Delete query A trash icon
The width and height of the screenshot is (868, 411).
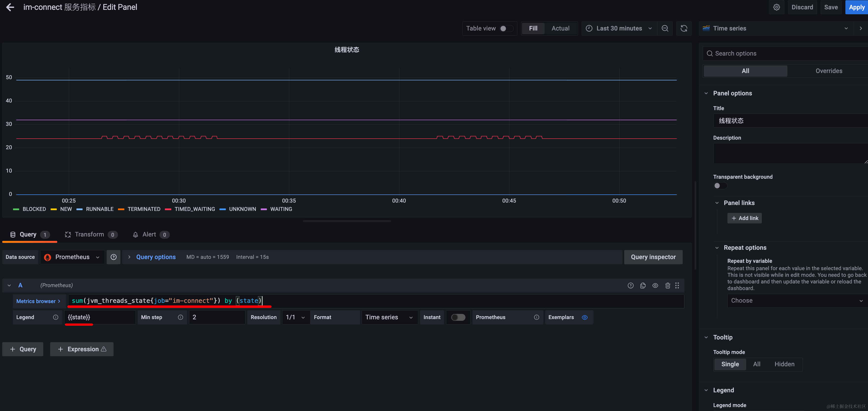tap(667, 286)
